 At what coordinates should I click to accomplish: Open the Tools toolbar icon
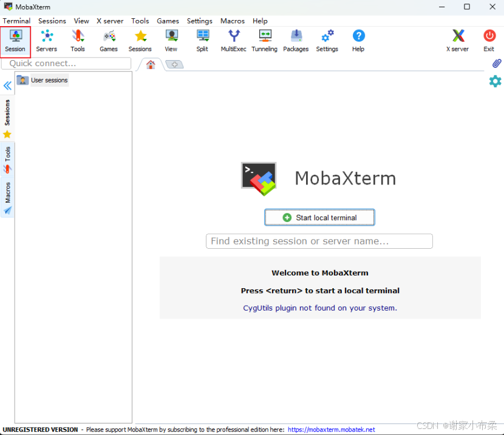78,41
